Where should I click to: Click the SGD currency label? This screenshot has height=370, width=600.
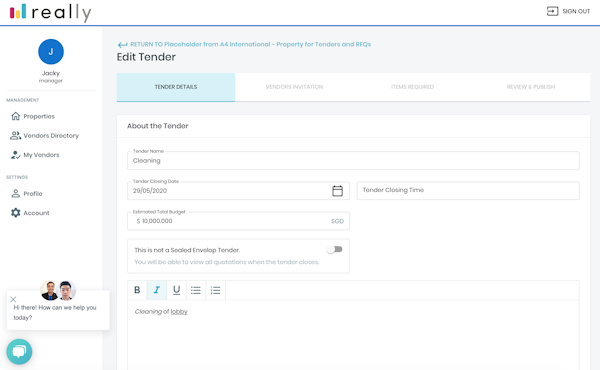pyautogui.click(x=338, y=221)
